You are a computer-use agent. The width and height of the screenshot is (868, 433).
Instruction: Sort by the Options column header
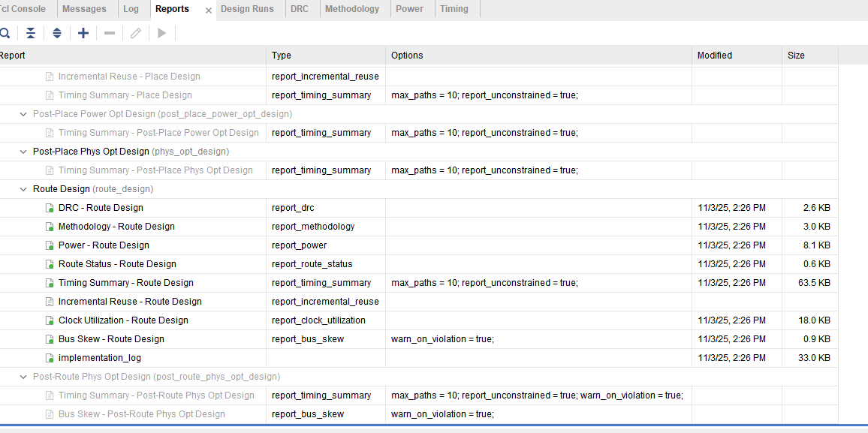point(538,56)
